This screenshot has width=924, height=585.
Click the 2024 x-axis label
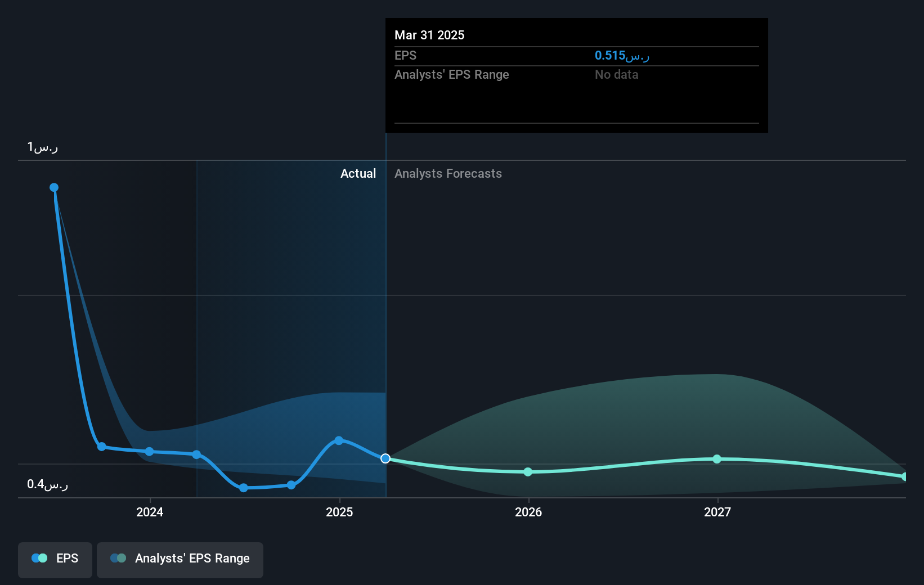coord(150,512)
